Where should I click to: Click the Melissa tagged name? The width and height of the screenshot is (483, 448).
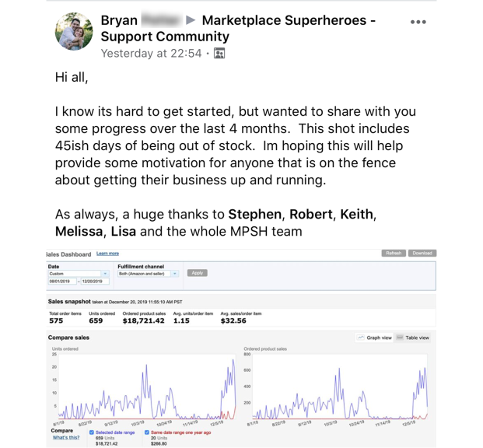[x=79, y=231]
